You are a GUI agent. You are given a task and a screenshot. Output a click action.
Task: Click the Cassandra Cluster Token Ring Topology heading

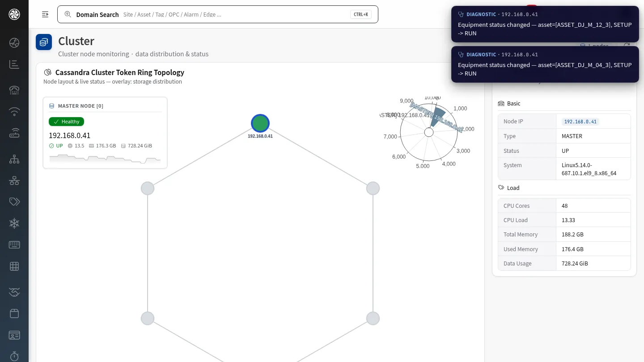coord(120,72)
